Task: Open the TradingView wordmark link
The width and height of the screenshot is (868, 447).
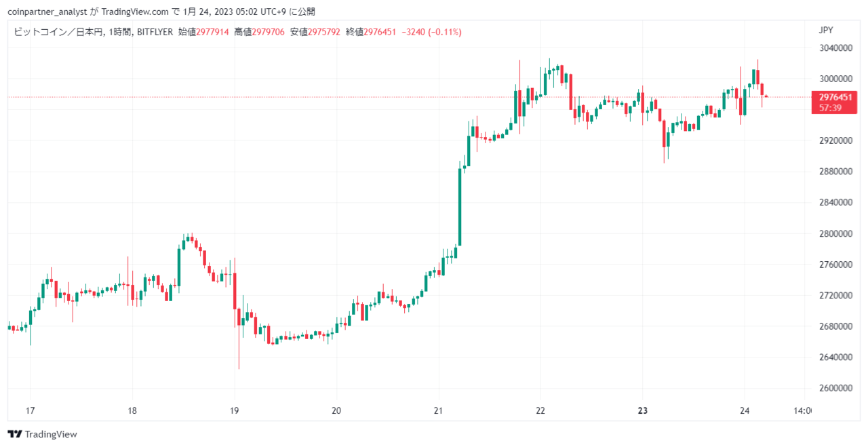Action: click(50, 434)
